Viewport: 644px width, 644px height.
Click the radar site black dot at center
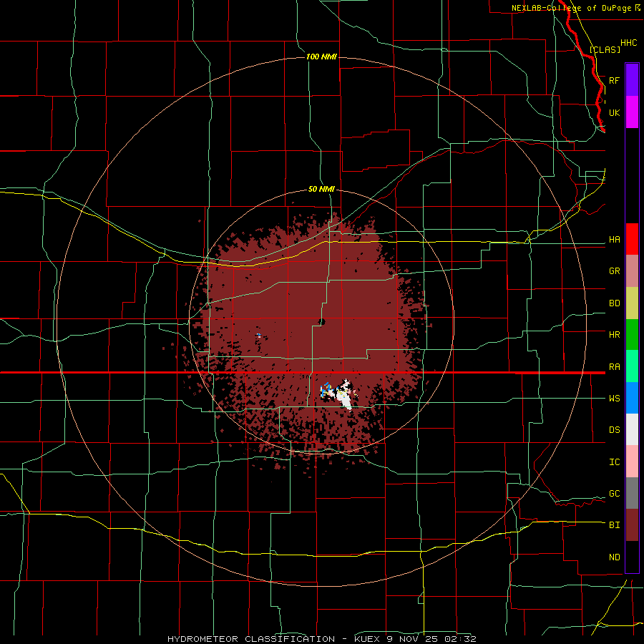[x=321, y=321]
